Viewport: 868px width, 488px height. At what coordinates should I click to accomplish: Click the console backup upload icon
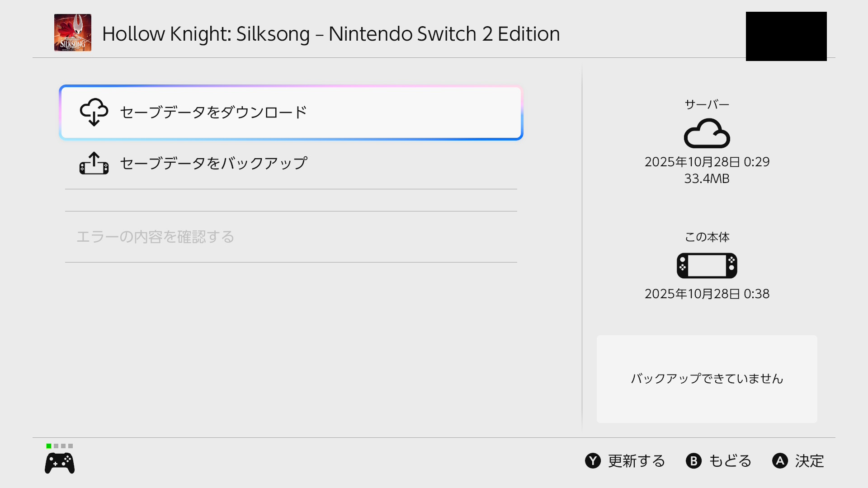[x=94, y=163]
